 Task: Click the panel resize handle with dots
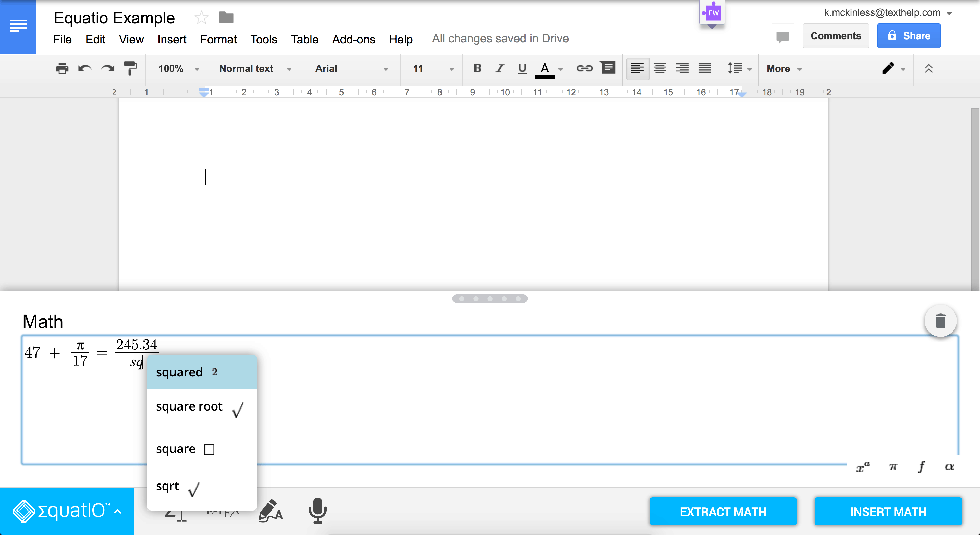coord(490,299)
